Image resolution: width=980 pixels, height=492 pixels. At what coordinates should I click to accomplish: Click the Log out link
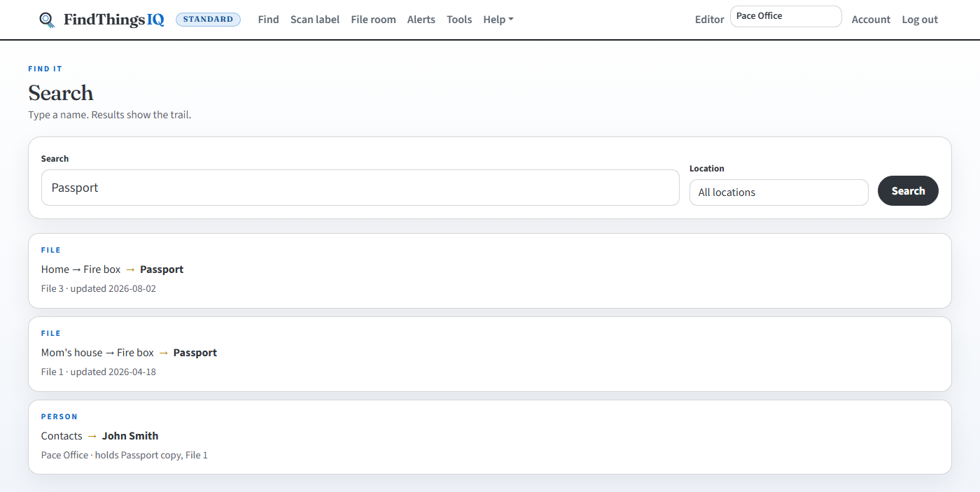(x=920, y=20)
